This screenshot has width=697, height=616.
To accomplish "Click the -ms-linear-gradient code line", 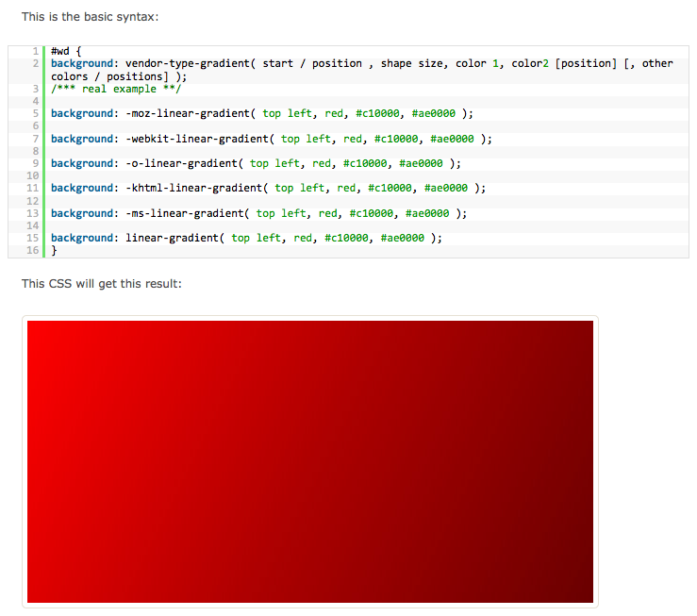I will (258, 213).
